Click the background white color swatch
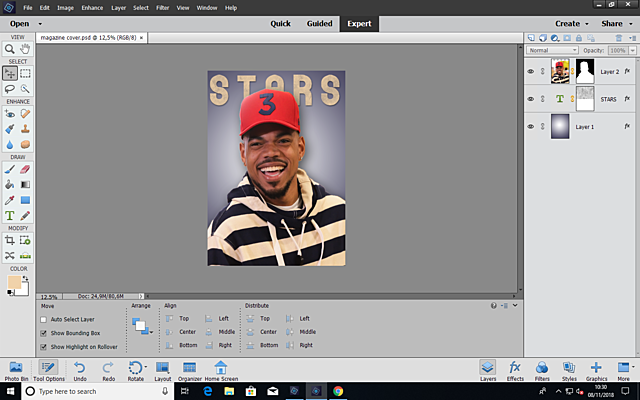Screen dimensions: 640x400 click(23, 289)
